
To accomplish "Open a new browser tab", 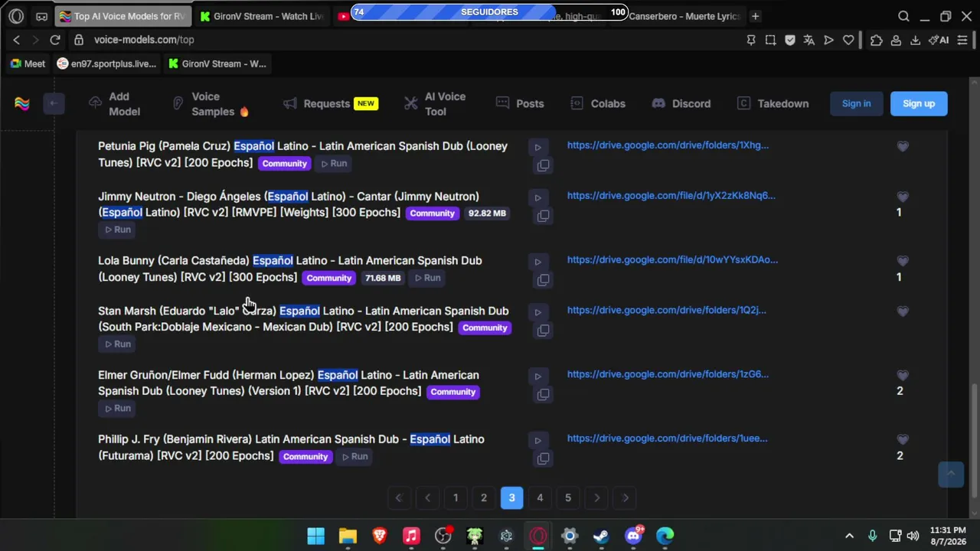I will [x=755, y=16].
